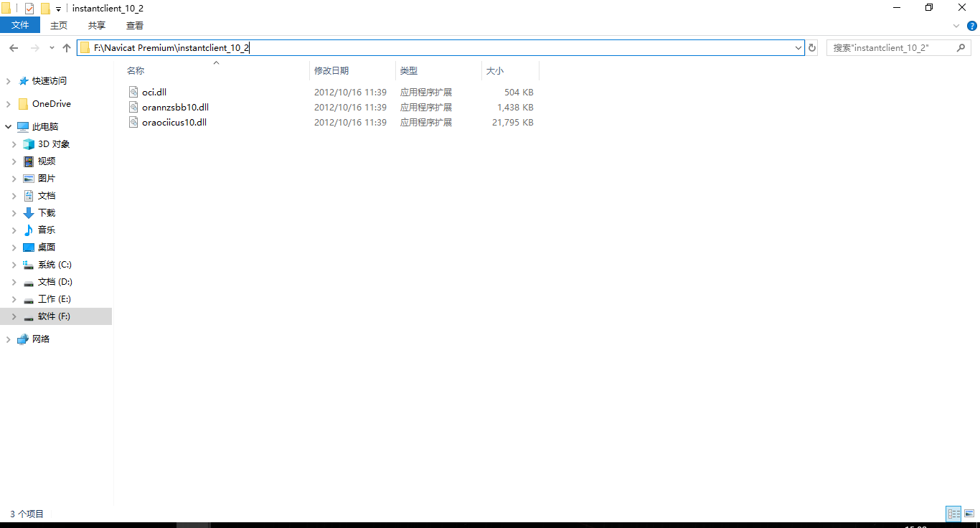Click the search magnifier icon
The width and height of the screenshot is (980, 528).
[x=962, y=47]
